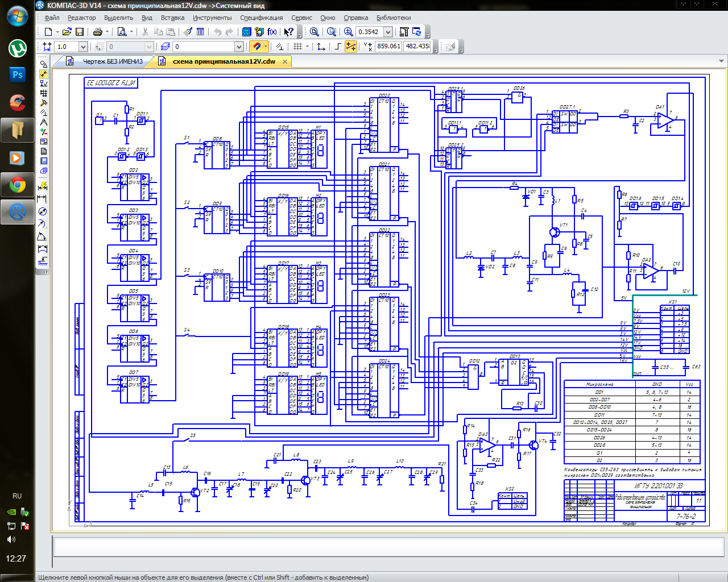Viewport: 728px width, 582px height.
Task: Open the Библиотеки menu
Action: click(394, 18)
